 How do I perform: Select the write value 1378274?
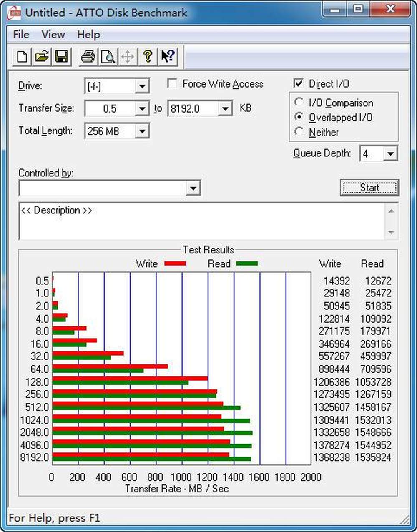pos(332,445)
